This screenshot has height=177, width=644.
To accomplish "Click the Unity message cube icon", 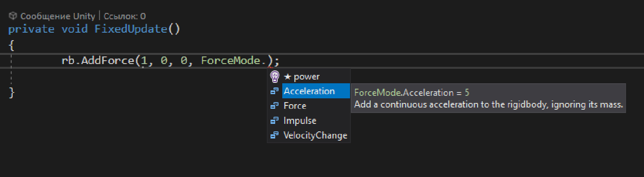I will coord(13,16).
